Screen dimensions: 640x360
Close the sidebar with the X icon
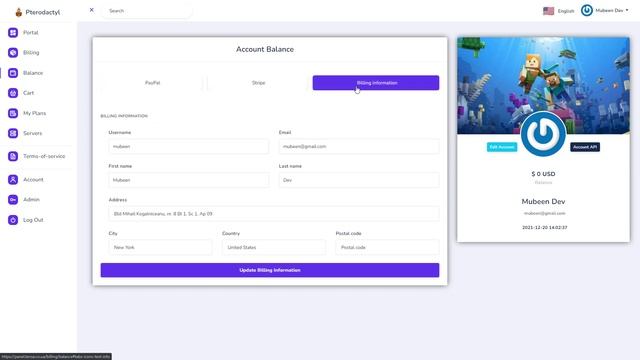91,10
